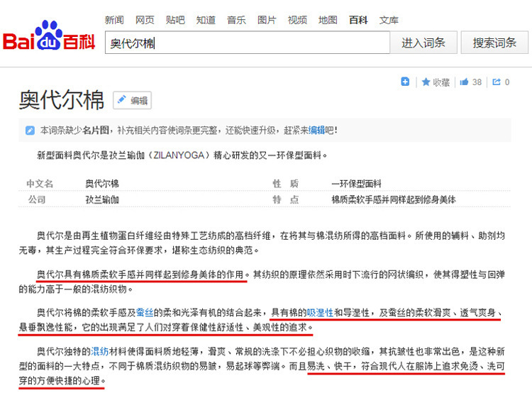Screen dimensions: 532x403
Task: Open the 视频 tab
Action: tap(297, 20)
